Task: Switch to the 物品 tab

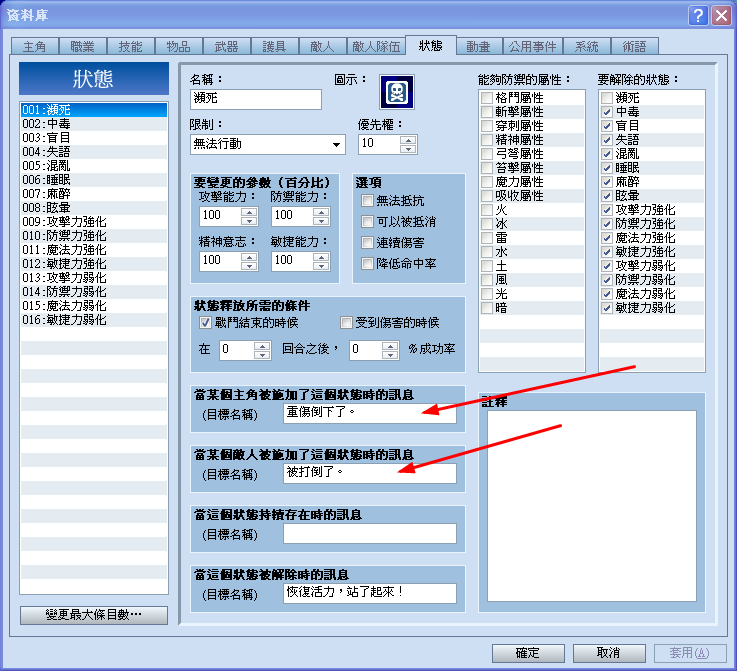Action: (x=179, y=47)
